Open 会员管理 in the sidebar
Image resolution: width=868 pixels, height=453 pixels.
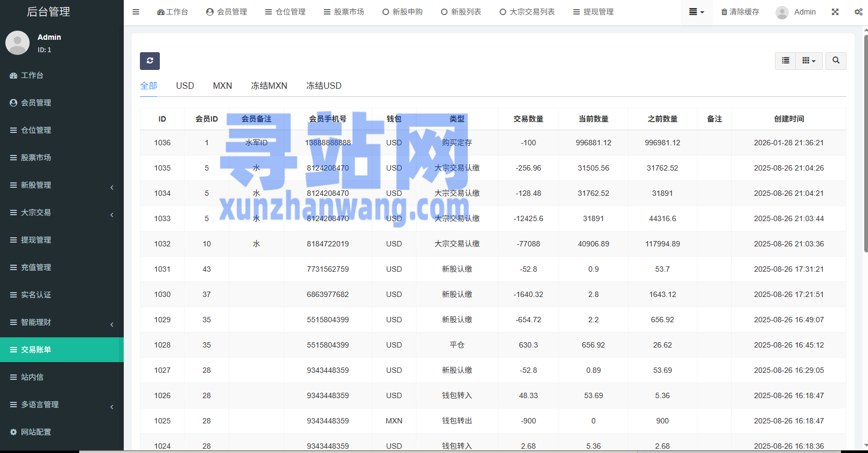click(x=36, y=103)
